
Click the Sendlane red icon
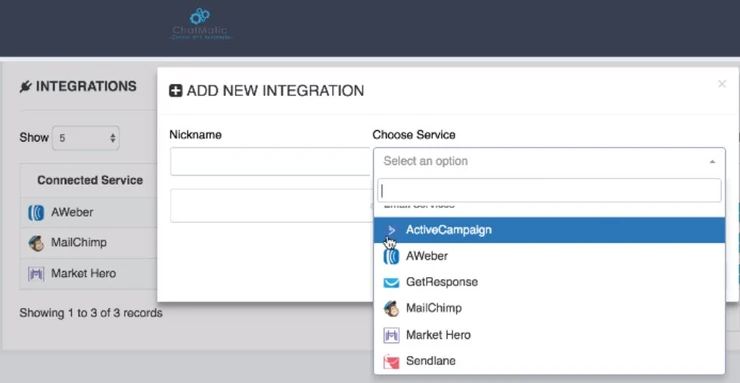391,362
